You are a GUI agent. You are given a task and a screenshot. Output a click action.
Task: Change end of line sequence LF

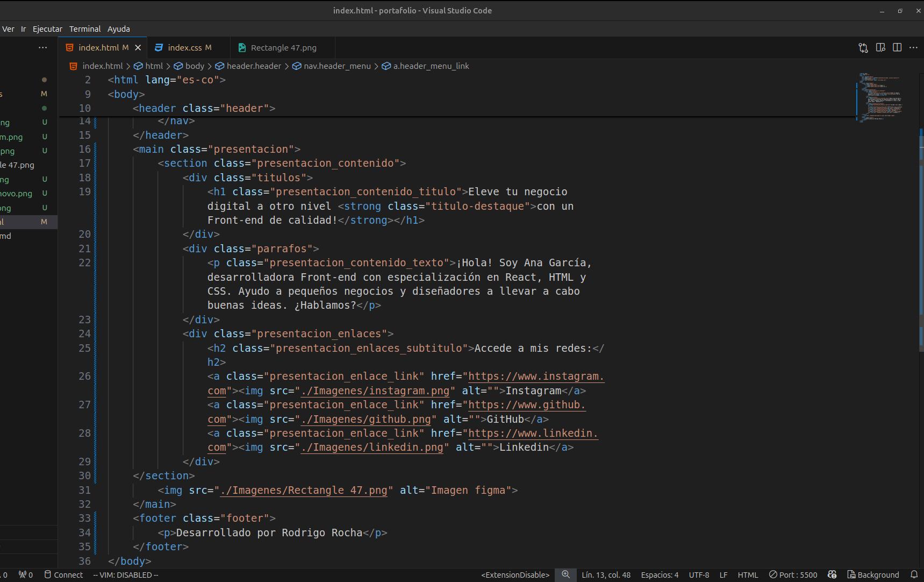tap(724, 574)
